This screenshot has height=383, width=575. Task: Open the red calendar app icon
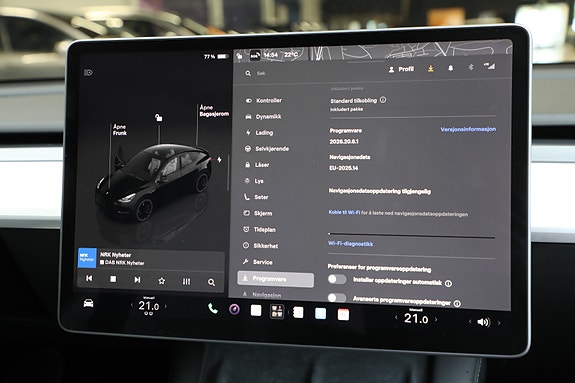[343, 315]
